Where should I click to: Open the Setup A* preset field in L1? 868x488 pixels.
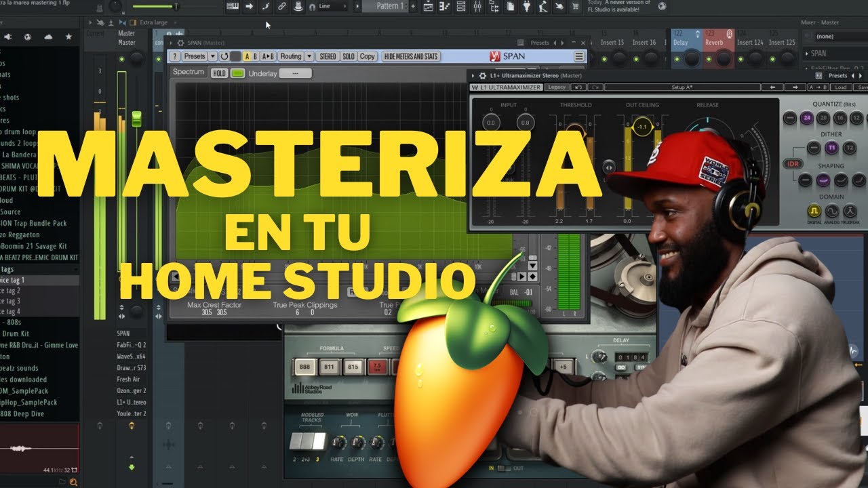click(x=681, y=87)
